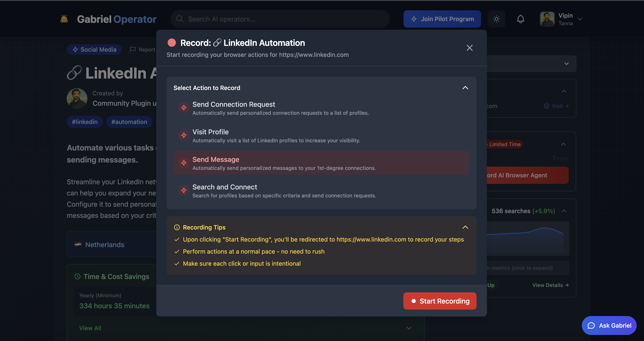Click the Recording Tips info icon

(x=177, y=227)
